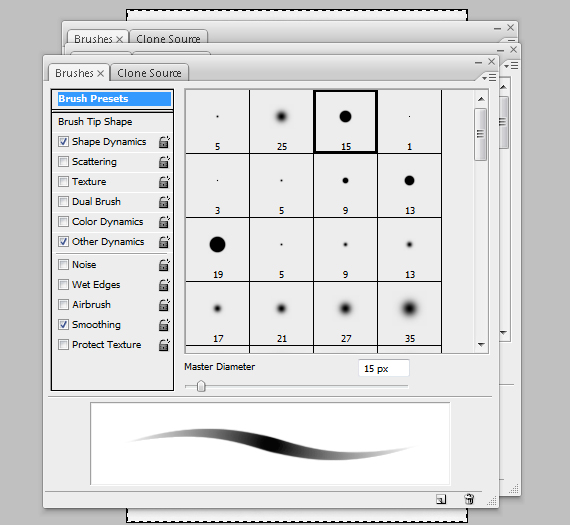The width and height of the screenshot is (570, 525).
Task: Select the hard round 19 brush preset
Action: pyautogui.click(x=217, y=249)
